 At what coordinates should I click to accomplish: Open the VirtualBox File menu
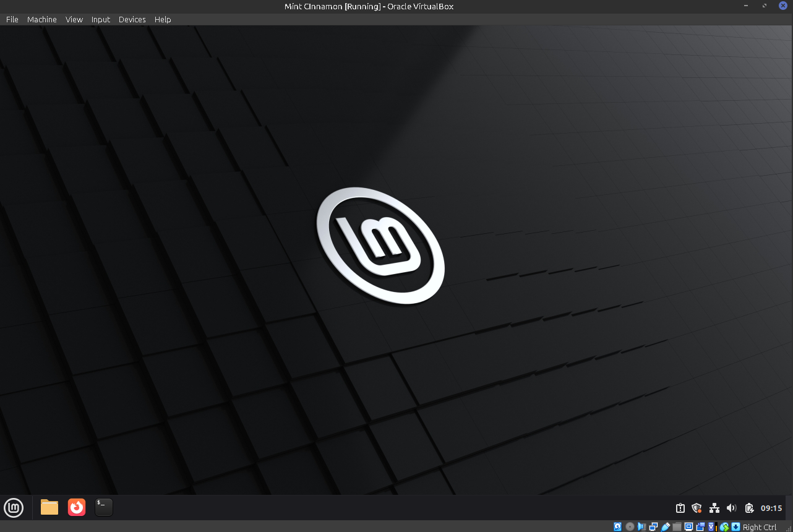pyautogui.click(x=12, y=19)
